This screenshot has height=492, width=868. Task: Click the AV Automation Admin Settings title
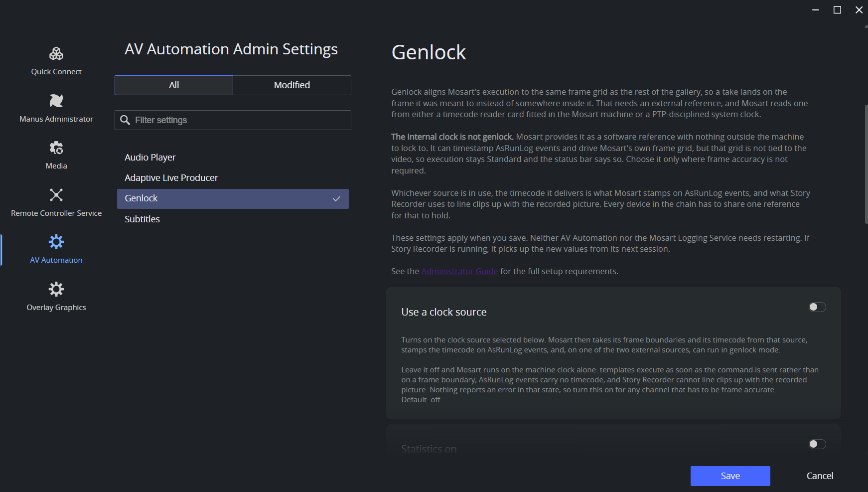click(231, 49)
